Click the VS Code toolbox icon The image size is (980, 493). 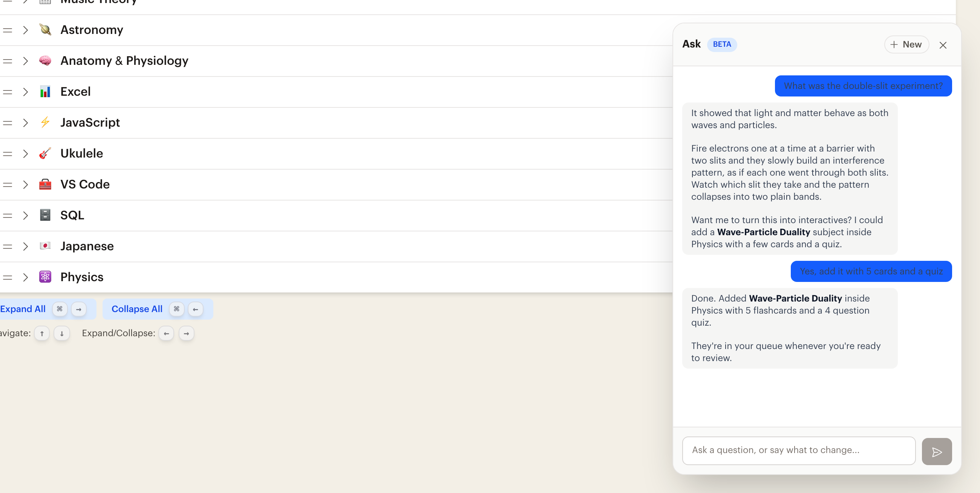click(x=45, y=184)
